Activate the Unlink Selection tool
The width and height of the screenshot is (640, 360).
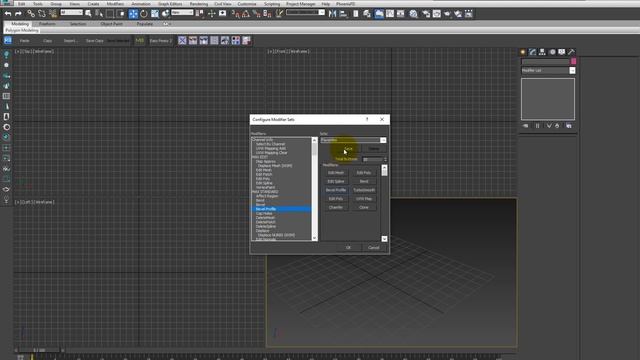pos(42,14)
